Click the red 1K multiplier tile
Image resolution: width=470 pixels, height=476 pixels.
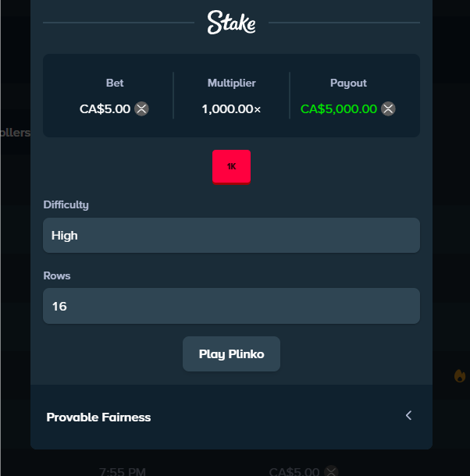coord(231,167)
